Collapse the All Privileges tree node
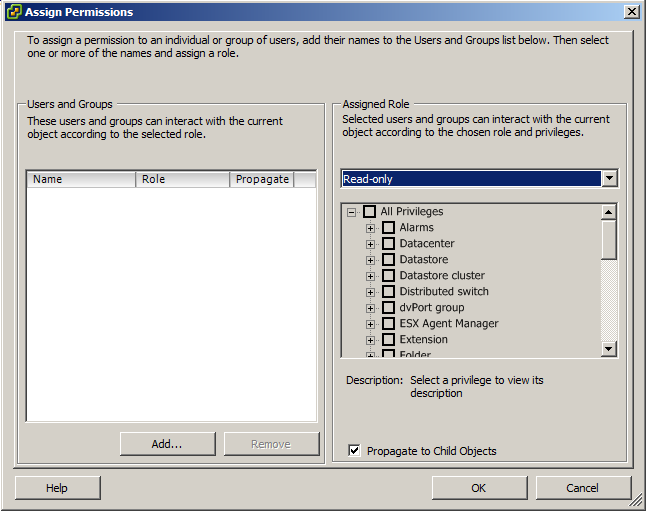Screen dimensions: 650x514 coord(351,212)
